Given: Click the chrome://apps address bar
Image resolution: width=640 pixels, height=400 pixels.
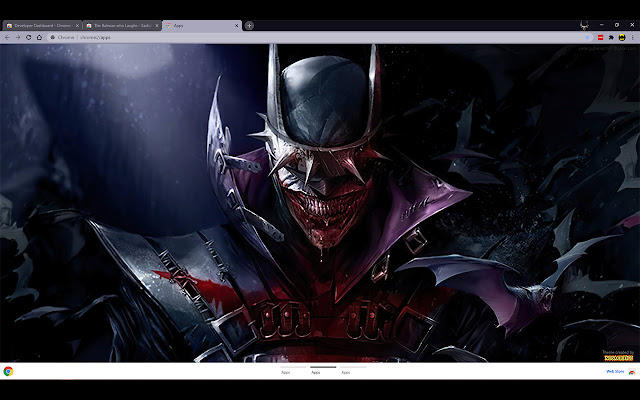Looking at the screenshot, I should click(320, 37).
